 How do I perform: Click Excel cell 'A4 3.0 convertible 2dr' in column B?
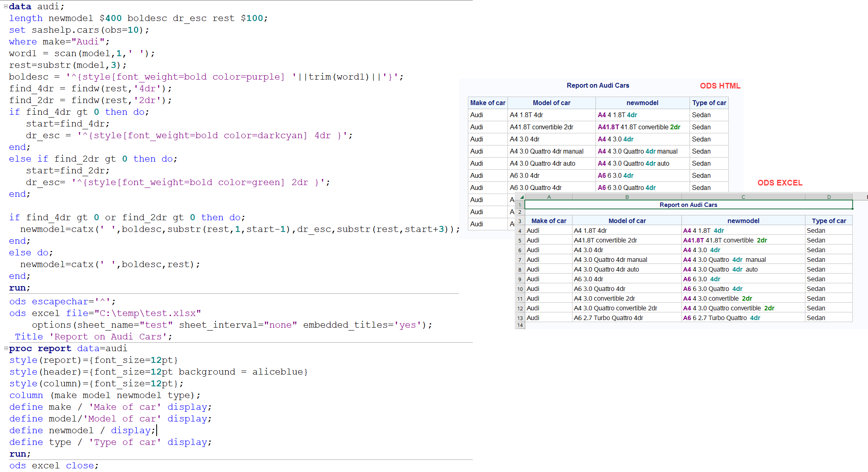coord(604,298)
